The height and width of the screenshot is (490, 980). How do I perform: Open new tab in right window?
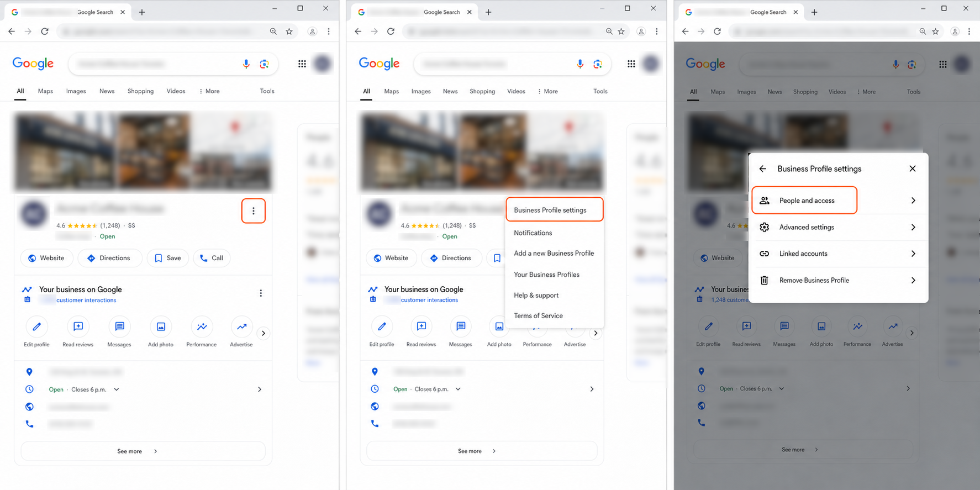coord(814,12)
